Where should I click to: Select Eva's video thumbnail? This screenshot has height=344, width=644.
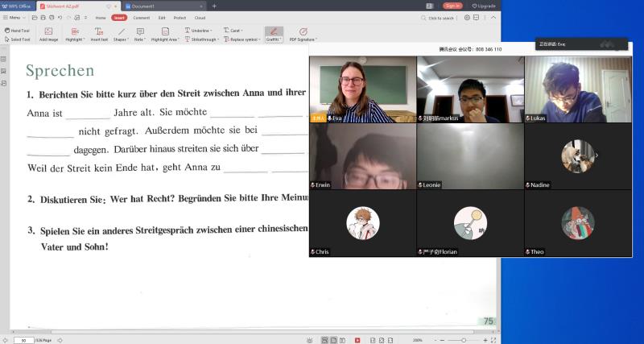pyautogui.click(x=362, y=89)
